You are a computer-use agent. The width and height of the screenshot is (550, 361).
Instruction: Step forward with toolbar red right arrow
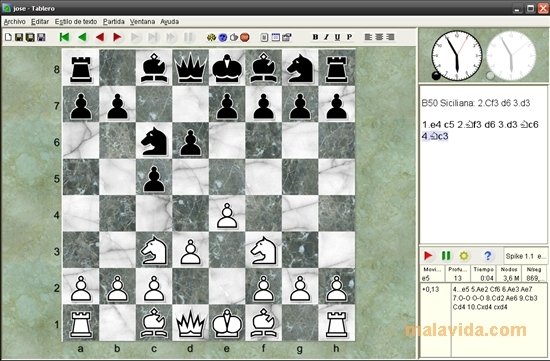[x=117, y=37]
